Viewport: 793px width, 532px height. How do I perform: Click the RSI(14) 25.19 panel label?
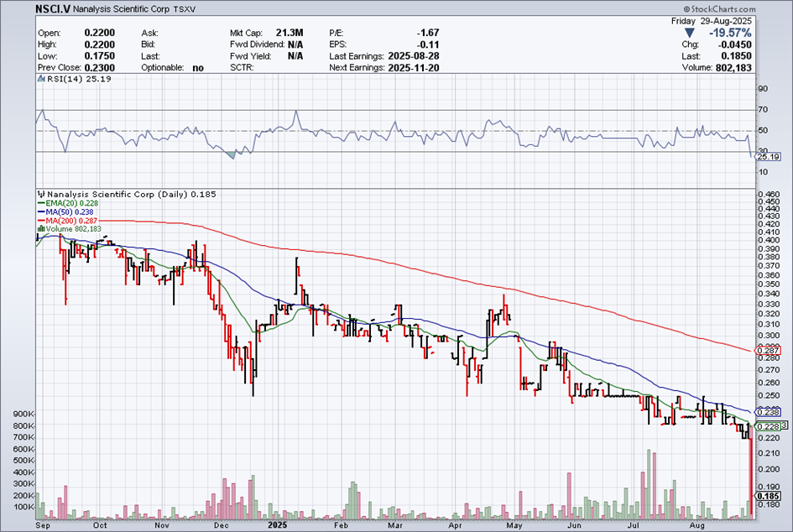tap(79, 79)
